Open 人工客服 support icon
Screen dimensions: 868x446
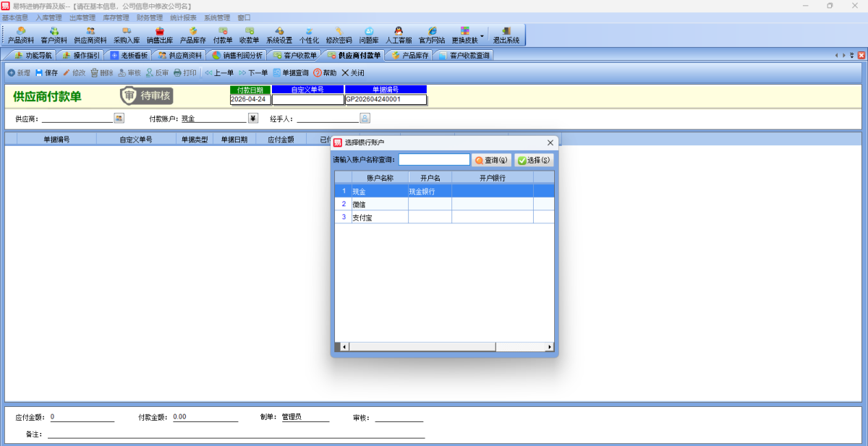click(x=399, y=35)
